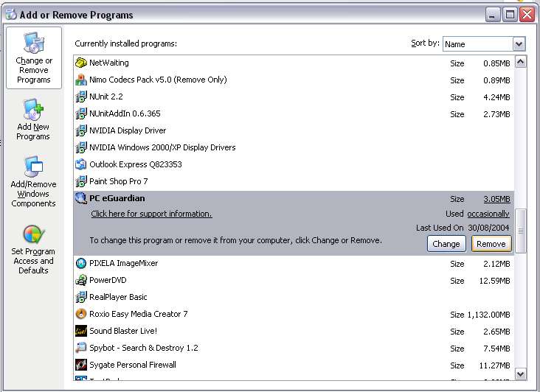Click the Nimo Codecs Pack icon

[x=81, y=80]
